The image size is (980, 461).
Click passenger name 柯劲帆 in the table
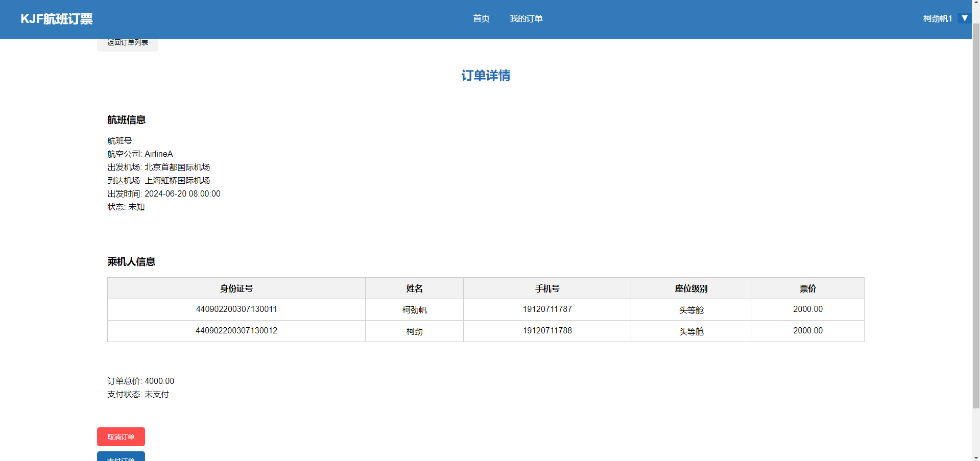[x=414, y=310]
